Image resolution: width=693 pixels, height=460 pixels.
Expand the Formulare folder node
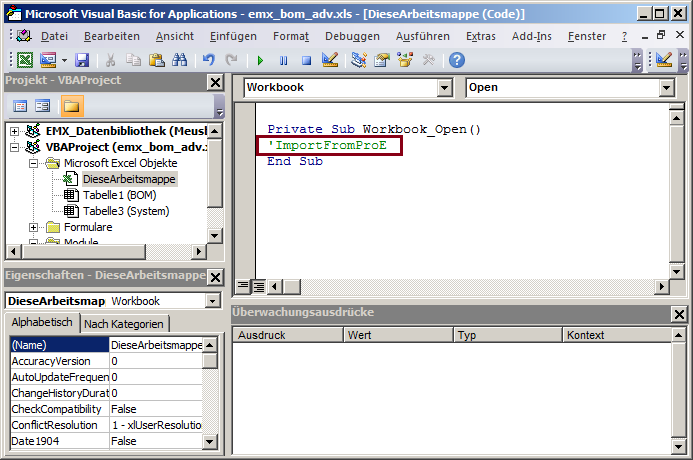[34, 227]
